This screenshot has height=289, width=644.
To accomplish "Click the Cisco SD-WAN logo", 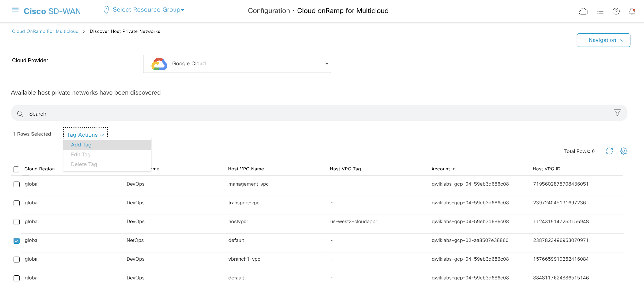I will (52, 11).
